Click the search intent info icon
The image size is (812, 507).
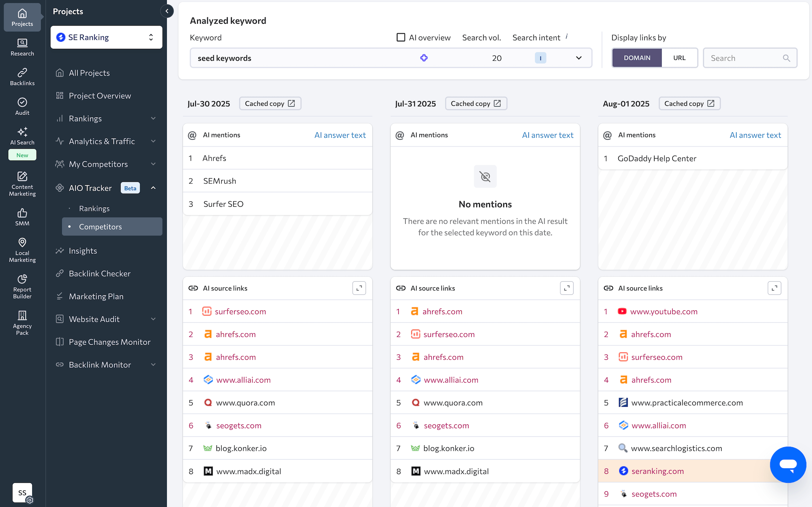point(567,37)
